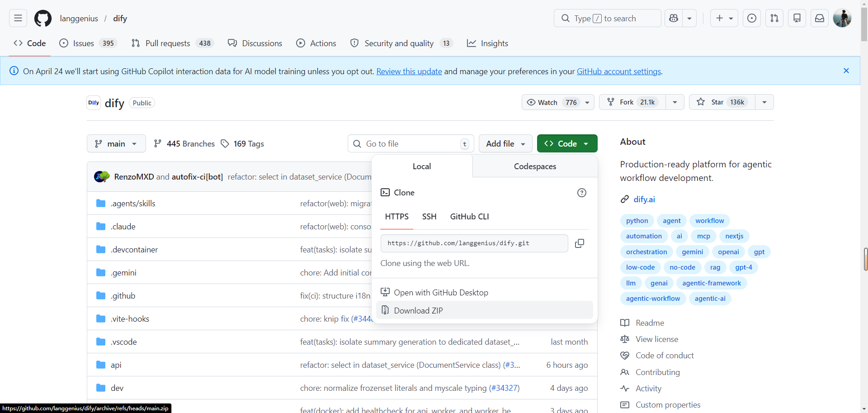Open the api folder
Viewport: 868px width, 413px height.
116,365
